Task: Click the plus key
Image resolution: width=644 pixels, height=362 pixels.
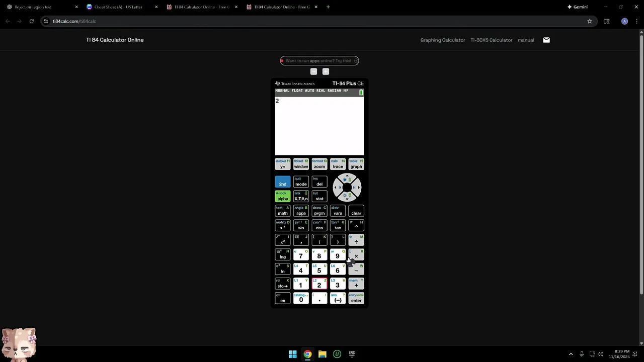Action: pos(356,284)
